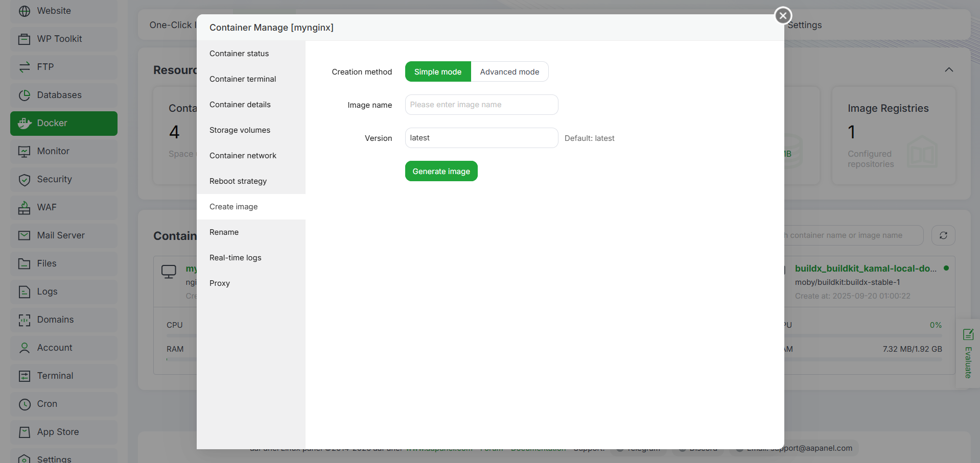Collapse the Resources section chevron

949,69
